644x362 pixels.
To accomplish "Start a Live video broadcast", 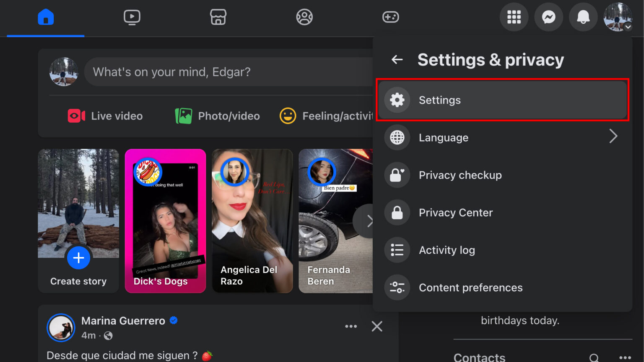I will coord(105,116).
